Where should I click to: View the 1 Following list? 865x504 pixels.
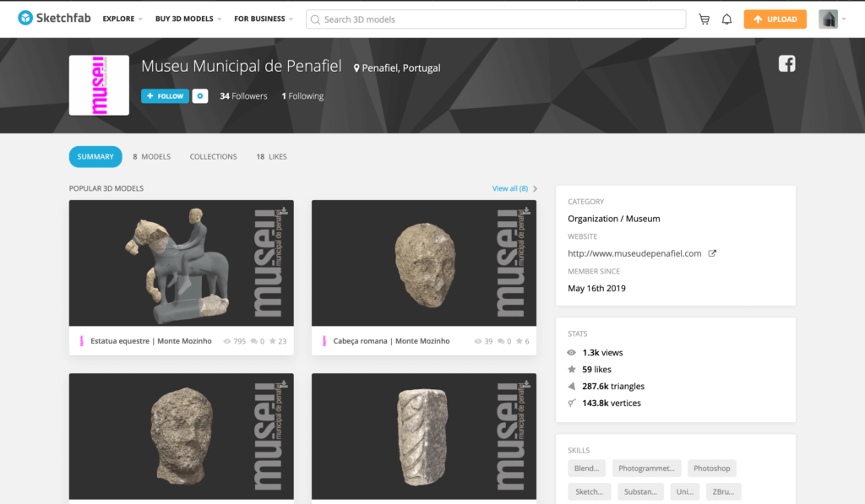click(302, 96)
